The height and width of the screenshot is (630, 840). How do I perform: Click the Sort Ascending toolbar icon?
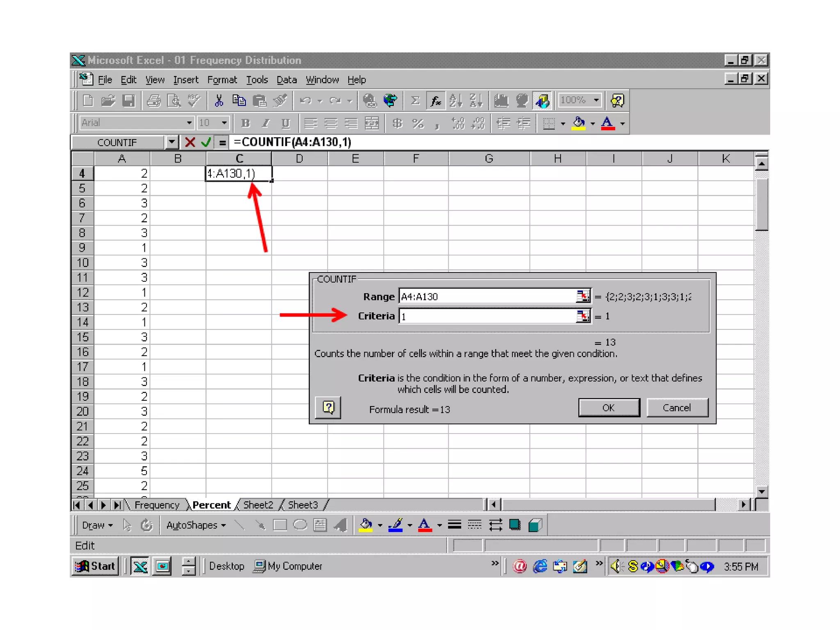click(x=456, y=100)
